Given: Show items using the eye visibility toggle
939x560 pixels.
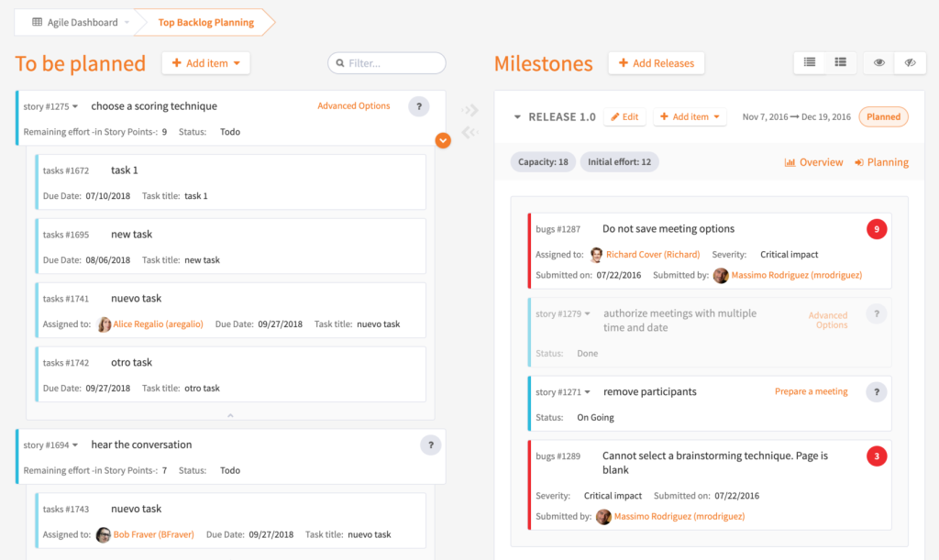Looking at the screenshot, I should coord(879,62).
